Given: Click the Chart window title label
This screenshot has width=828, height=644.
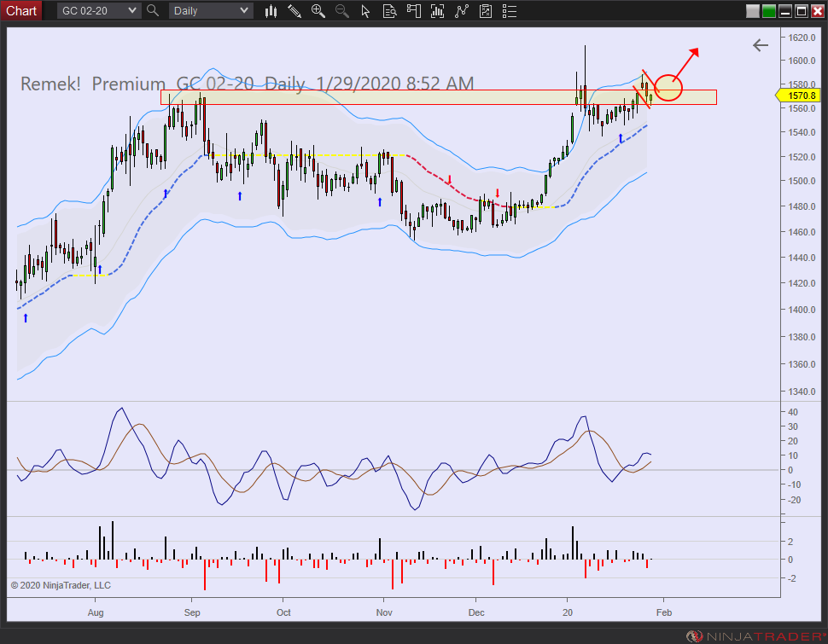Looking at the screenshot, I should coord(21,10).
